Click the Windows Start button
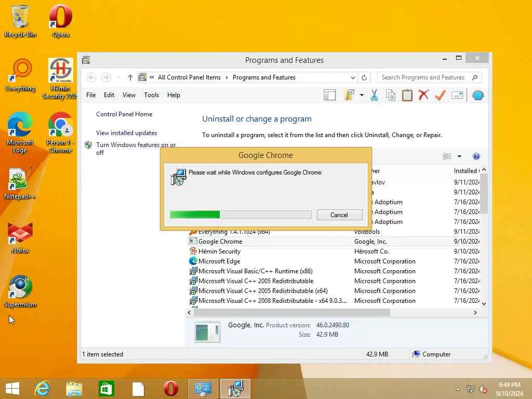Viewport: 532px width, 399px height. (12, 389)
